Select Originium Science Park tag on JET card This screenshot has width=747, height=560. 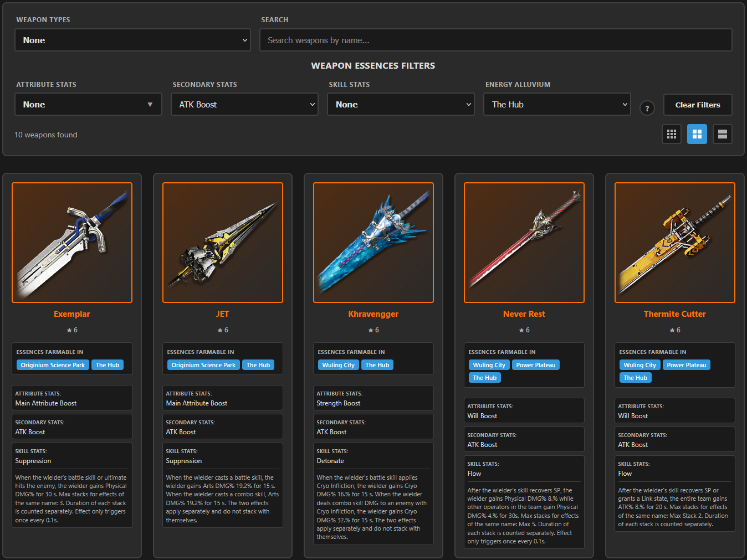coord(203,365)
